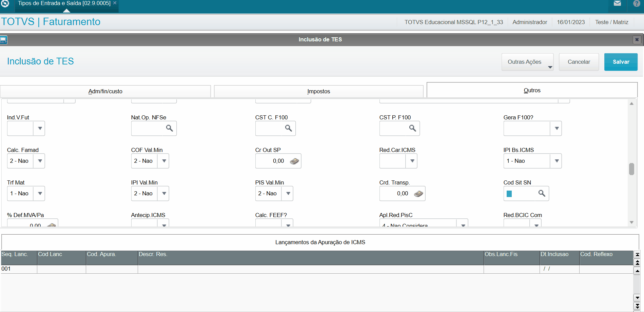Click Cod. Apura. column header
This screenshot has height=312, width=644.
112,258
